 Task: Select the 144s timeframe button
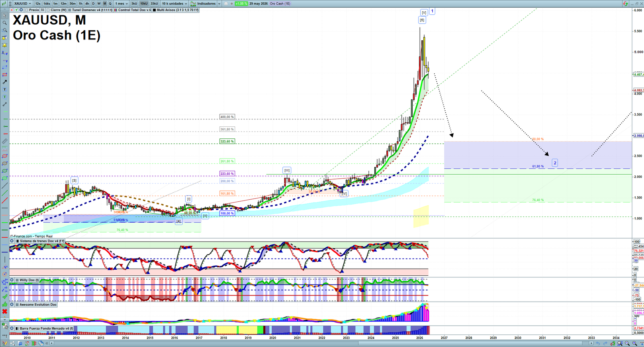click(x=47, y=4)
